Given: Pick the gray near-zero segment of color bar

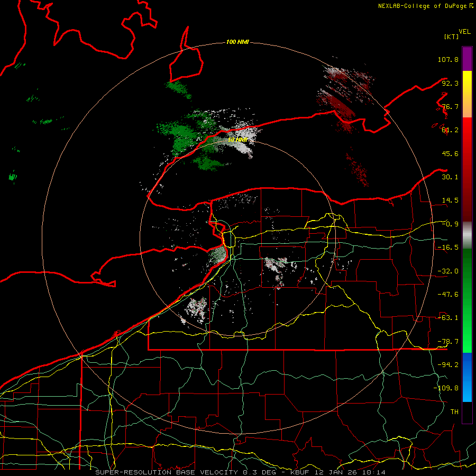Looking at the screenshot, I should point(467,235).
